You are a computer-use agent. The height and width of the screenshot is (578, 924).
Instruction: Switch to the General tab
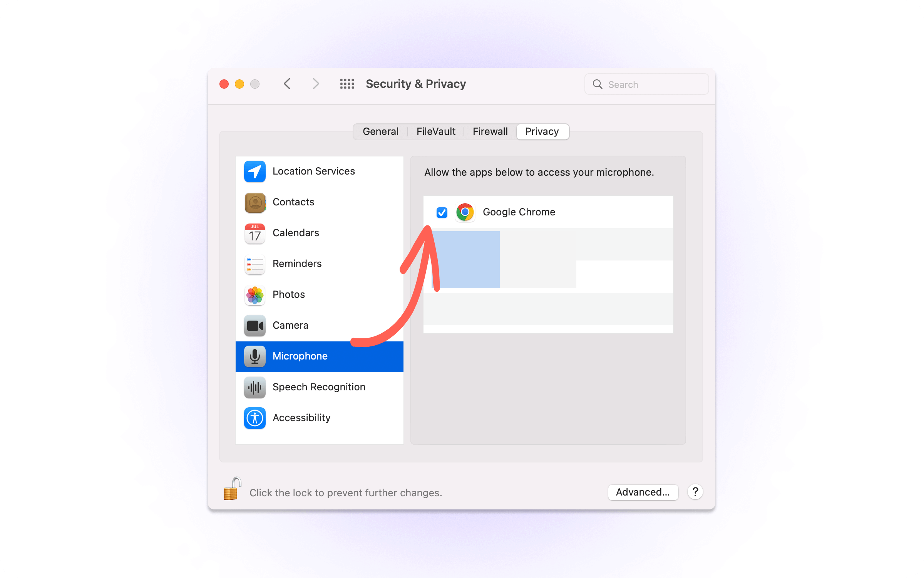pos(380,131)
